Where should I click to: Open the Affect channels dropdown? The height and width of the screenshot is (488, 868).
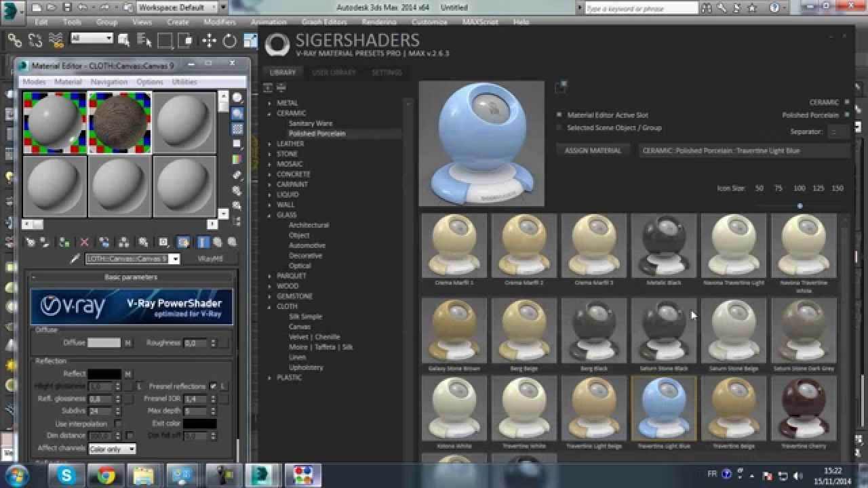click(112, 449)
